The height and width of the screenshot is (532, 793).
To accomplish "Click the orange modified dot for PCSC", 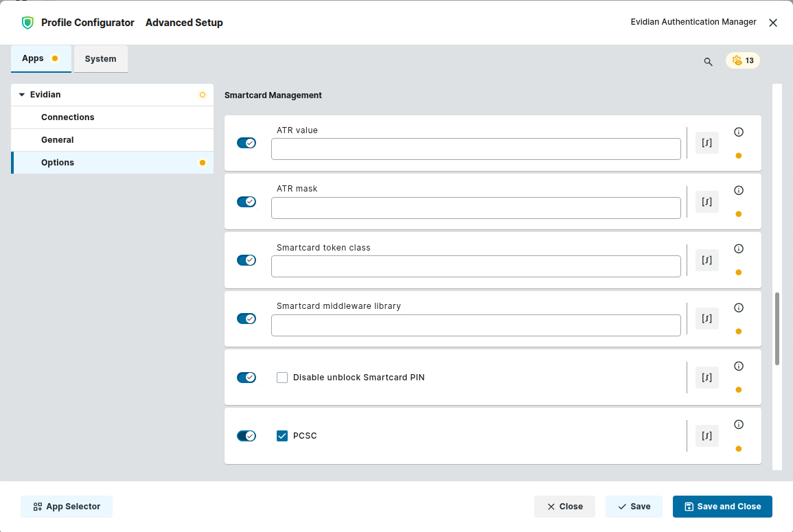I will 738,449.
